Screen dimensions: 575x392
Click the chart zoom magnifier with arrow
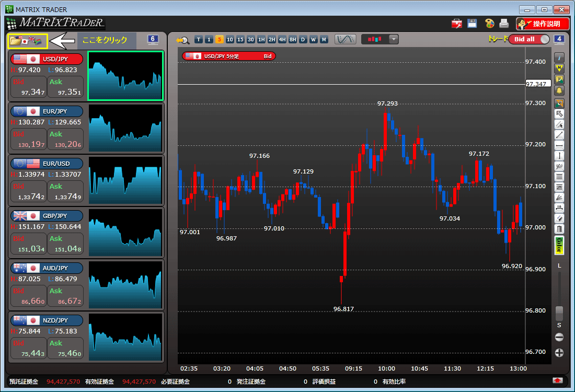tap(182, 40)
